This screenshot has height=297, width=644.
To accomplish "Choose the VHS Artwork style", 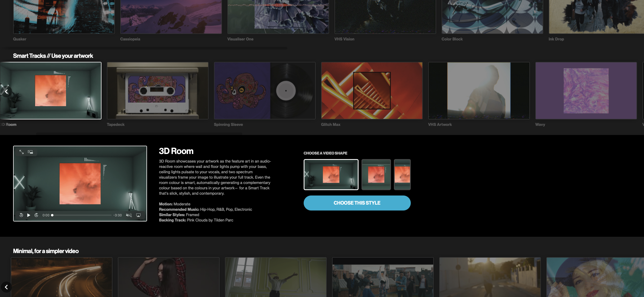I will [x=479, y=91].
